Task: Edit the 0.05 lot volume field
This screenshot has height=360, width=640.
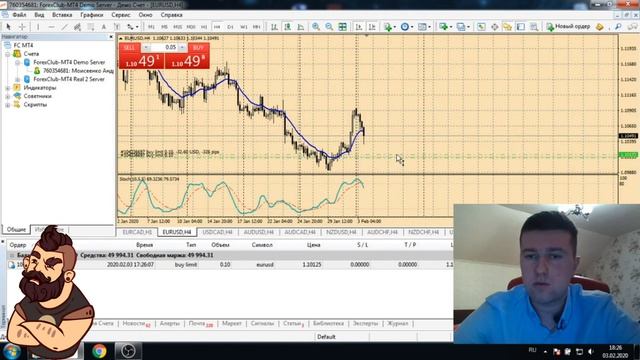Action: 164,48
